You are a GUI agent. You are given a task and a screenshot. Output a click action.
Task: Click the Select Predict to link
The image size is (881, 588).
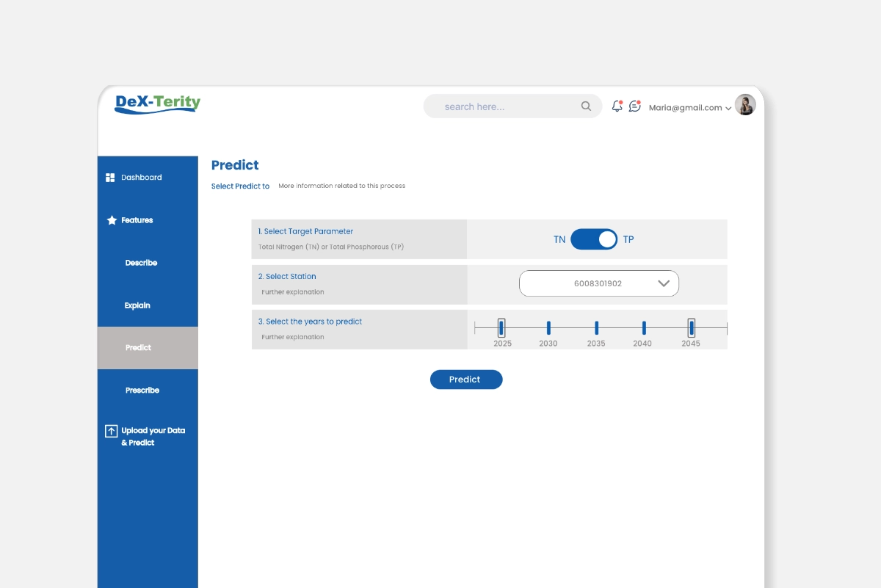click(240, 186)
